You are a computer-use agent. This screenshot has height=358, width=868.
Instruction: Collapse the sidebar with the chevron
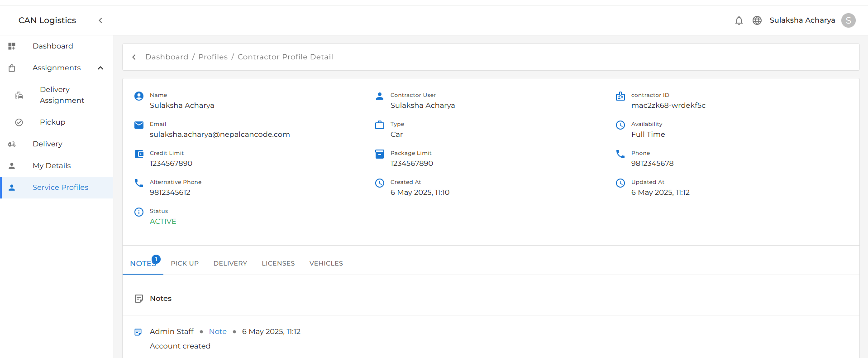pyautogui.click(x=100, y=20)
